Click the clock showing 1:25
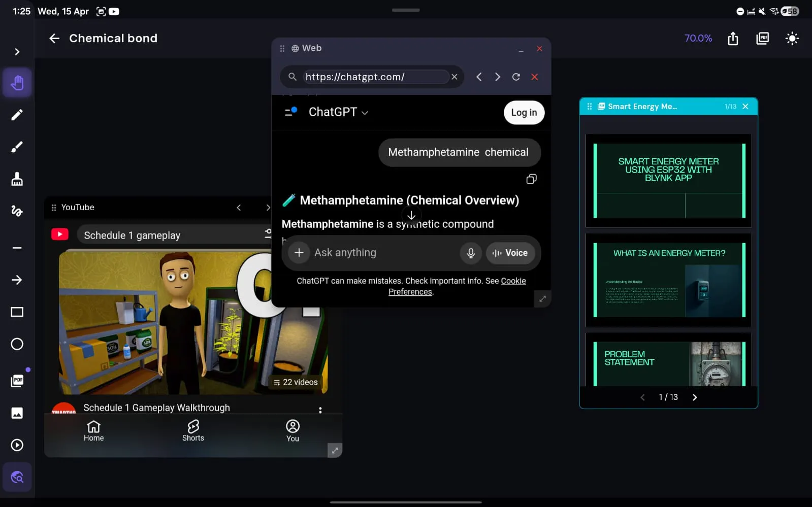 21,11
